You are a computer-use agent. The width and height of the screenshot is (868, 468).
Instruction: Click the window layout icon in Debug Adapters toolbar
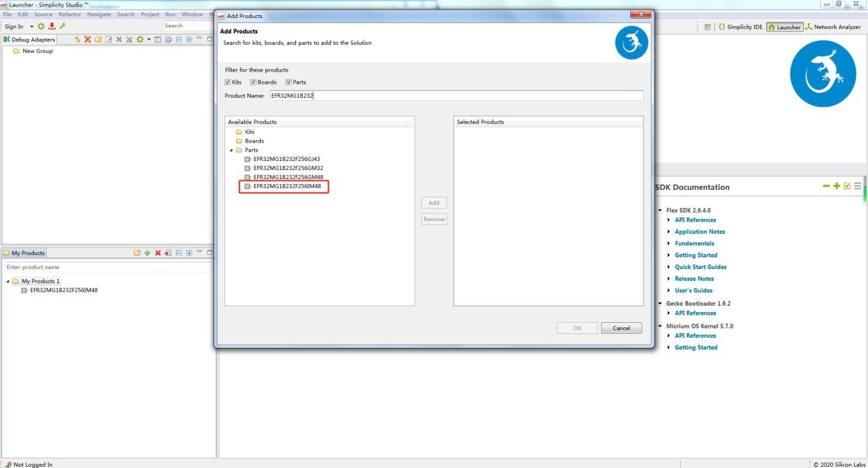tap(157, 40)
